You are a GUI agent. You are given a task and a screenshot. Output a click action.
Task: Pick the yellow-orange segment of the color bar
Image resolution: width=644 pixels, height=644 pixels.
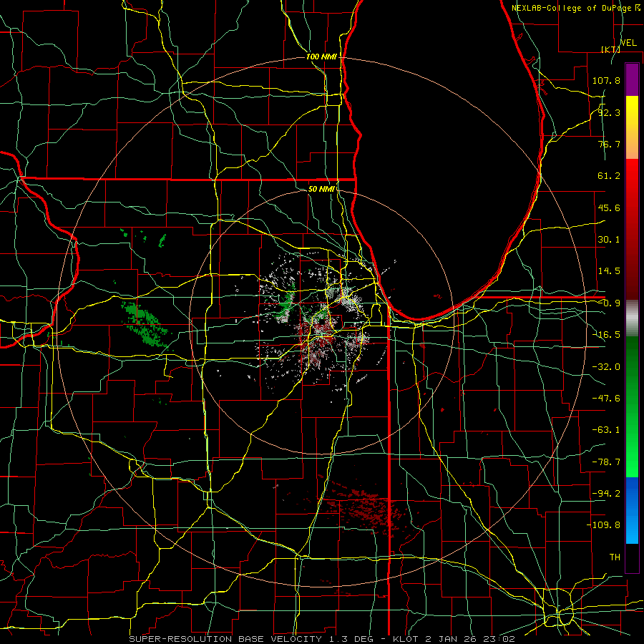[x=632, y=127]
